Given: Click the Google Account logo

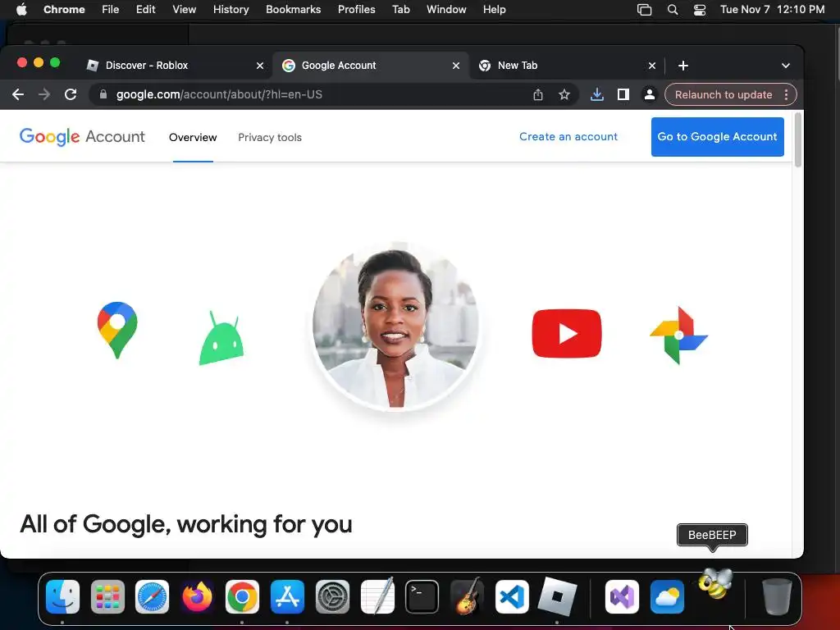Looking at the screenshot, I should pyautogui.click(x=82, y=137).
